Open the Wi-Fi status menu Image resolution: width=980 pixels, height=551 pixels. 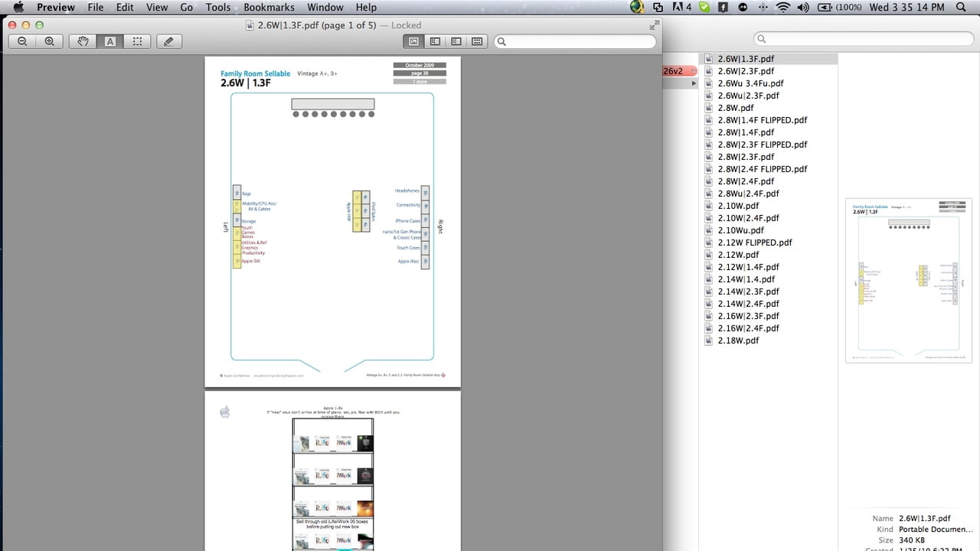click(782, 7)
